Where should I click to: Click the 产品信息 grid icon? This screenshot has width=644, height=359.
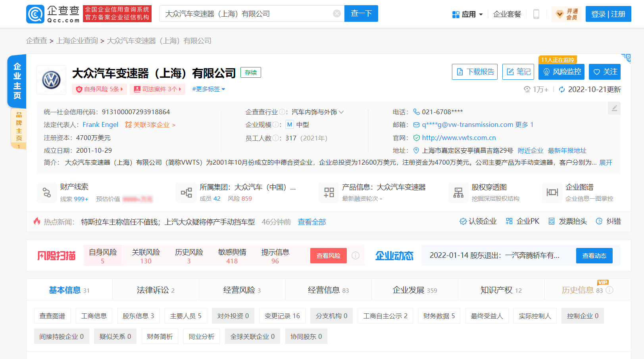[x=329, y=192]
